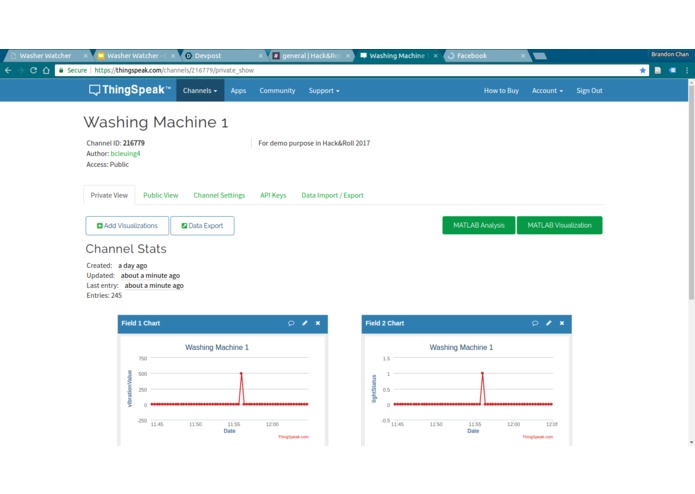
Task: Open the API Keys tab
Action: point(273,195)
